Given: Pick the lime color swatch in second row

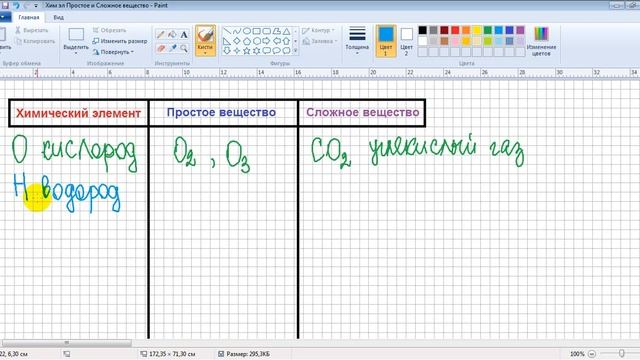Looking at the screenshot, I should point(488,41).
